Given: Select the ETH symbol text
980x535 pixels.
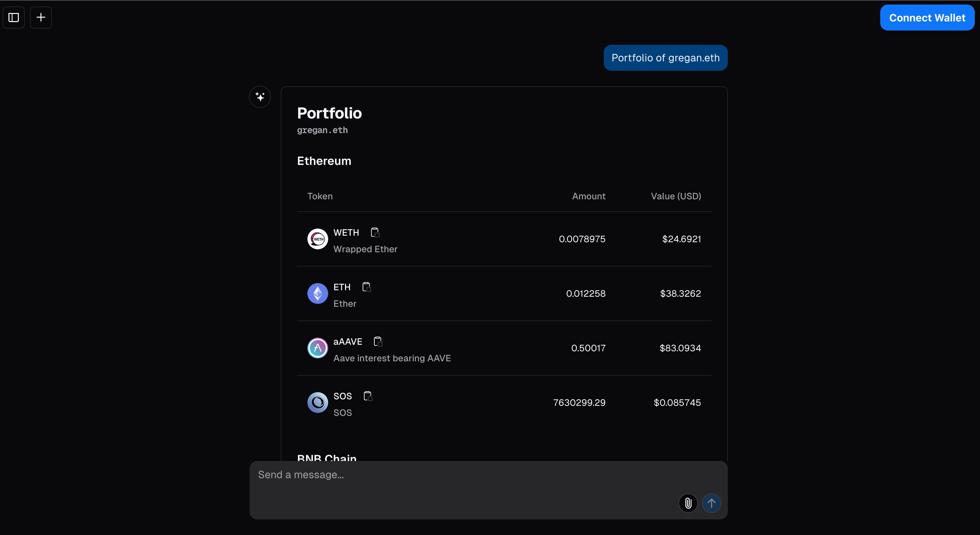Looking at the screenshot, I should click(342, 287).
